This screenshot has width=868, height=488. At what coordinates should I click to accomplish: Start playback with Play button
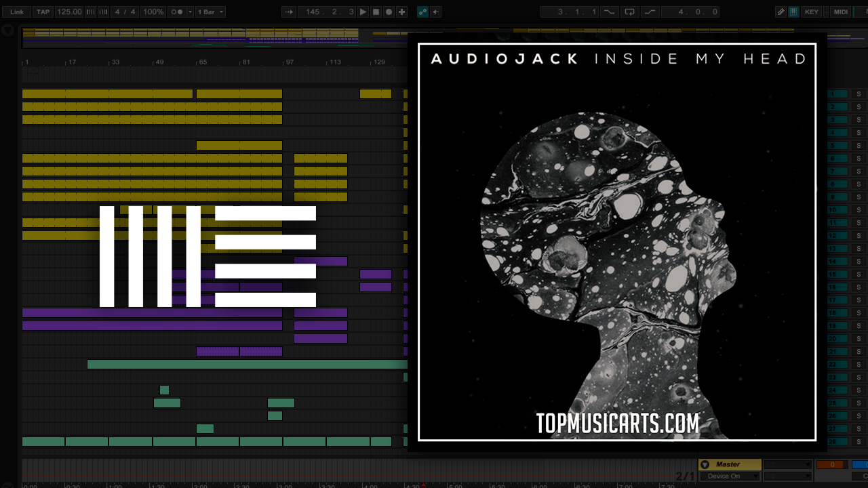point(363,12)
